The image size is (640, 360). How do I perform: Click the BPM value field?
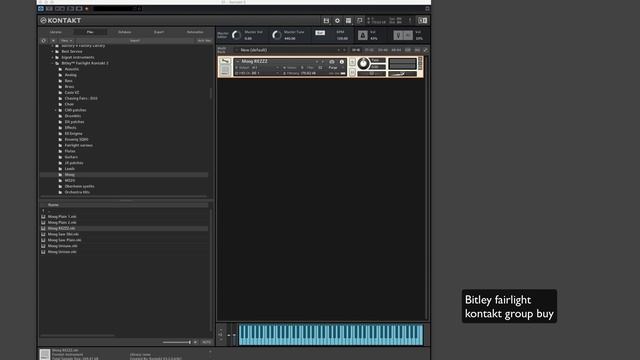coord(342,38)
